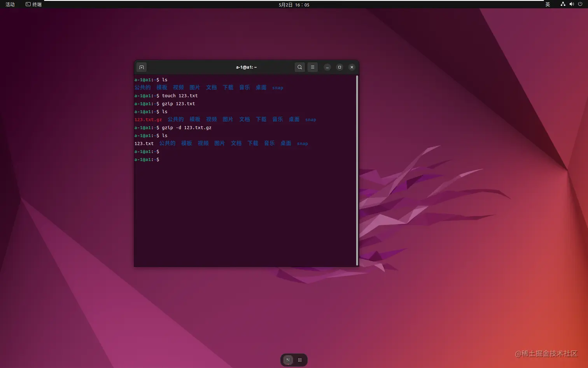Viewport: 588px width, 368px height.
Task: Open a new terminal tab
Action: pyautogui.click(x=141, y=67)
